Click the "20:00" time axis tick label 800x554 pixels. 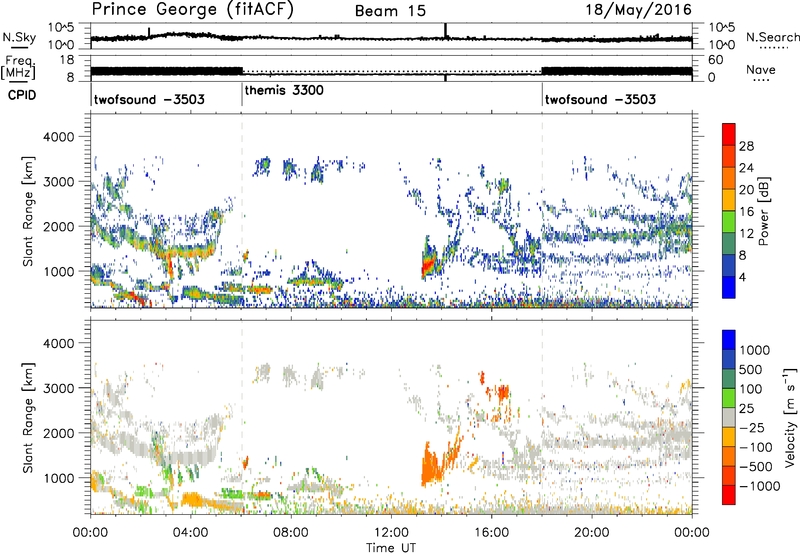[x=591, y=533]
